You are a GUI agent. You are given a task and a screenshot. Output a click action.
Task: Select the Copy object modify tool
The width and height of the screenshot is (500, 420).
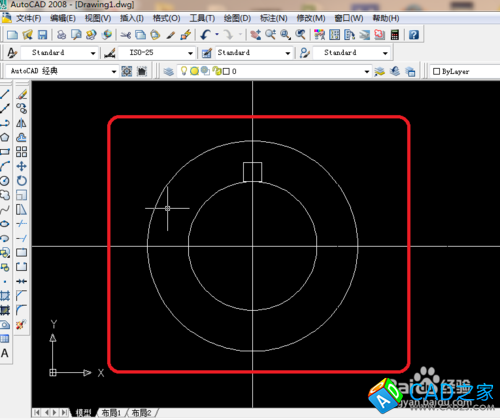pyautogui.click(x=21, y=109)
